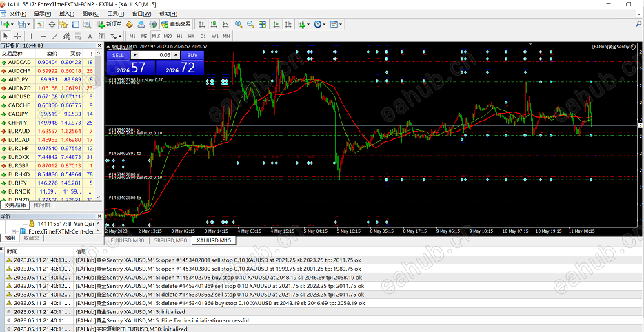The image size is (644, 332).
Task: Switch to the EURUSD,M30 chart tab
Action: coord(128,240)
